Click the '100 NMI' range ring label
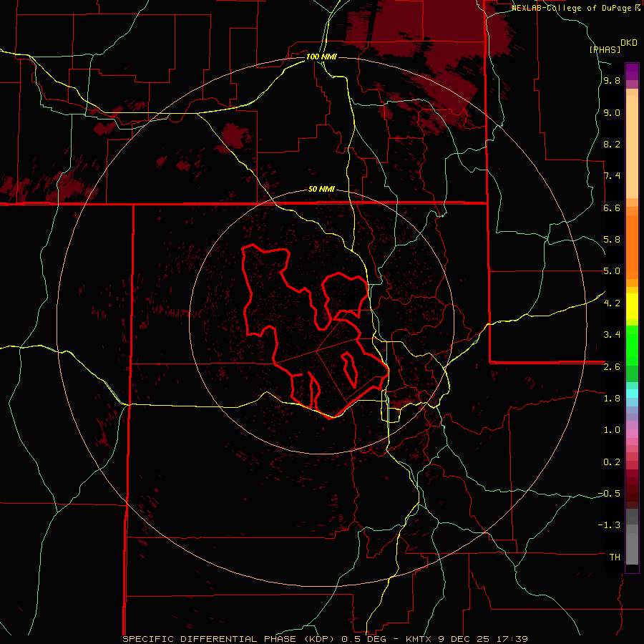 tap(321, 57)
